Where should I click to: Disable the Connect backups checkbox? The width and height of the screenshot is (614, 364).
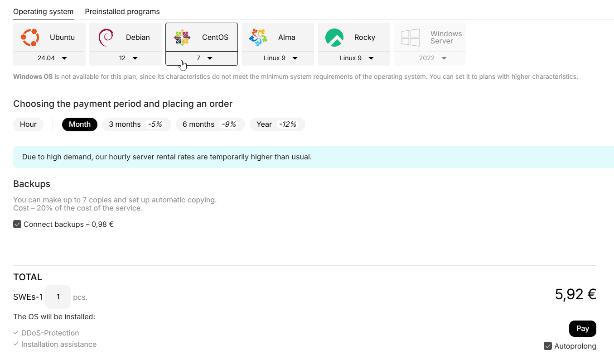point(17,224)
